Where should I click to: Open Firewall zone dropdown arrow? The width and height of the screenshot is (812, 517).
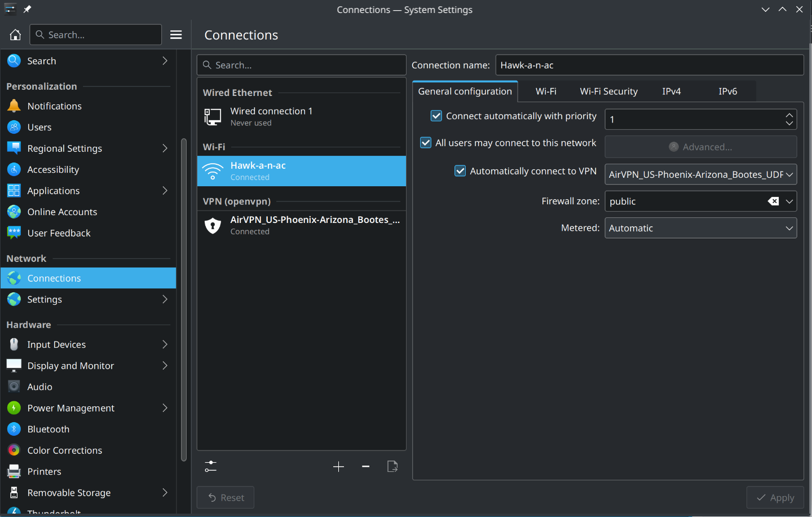(789, 201)
